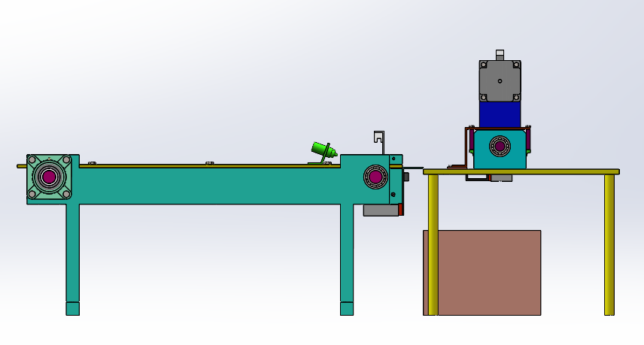Select the gray box under the conveyor's right end

(381, 210)
